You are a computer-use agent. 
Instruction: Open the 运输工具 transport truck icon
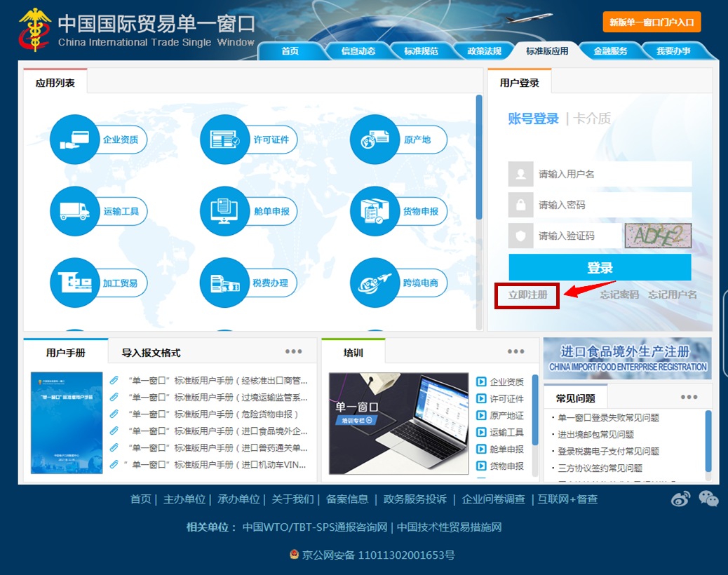(x=75, y=211)
